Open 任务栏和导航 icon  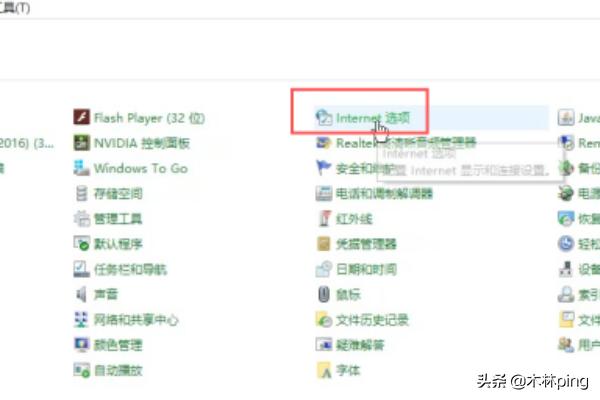[82, 269]
